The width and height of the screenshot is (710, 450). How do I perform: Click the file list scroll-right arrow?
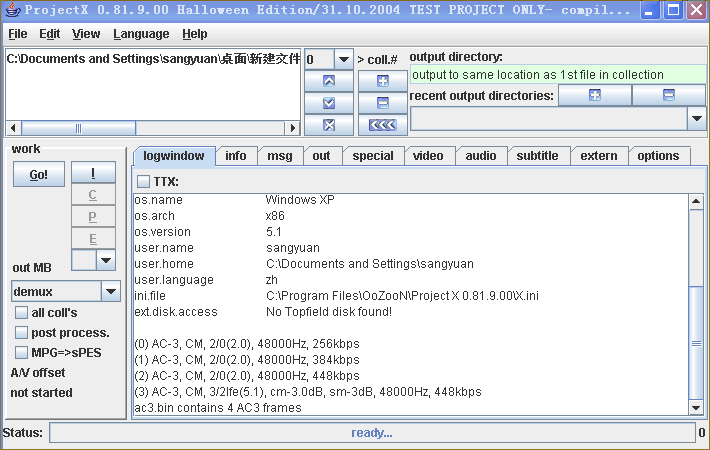pyautogui.click(x=293, y=128)
